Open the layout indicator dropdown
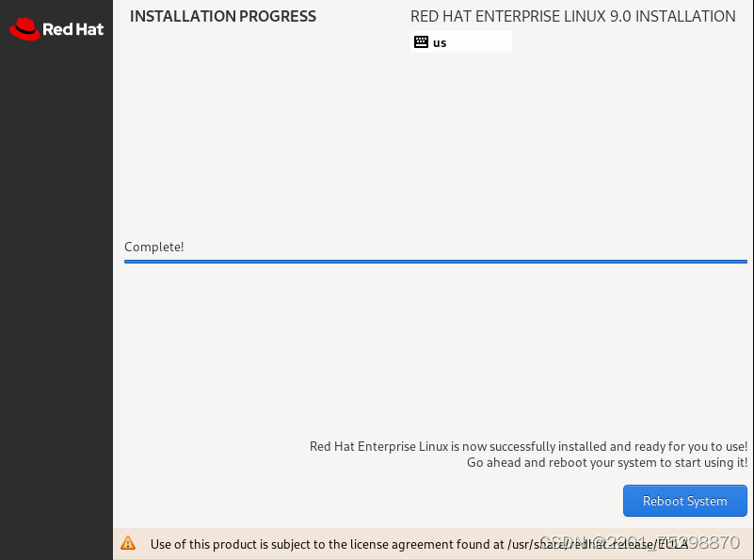754x560 pixels. click(x=461, y=41)
